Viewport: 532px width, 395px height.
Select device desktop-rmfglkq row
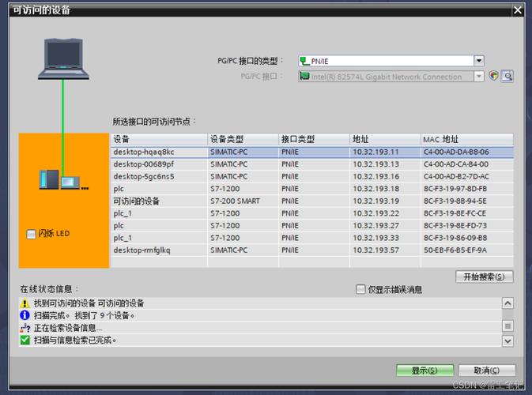click(x=312, y=250)
